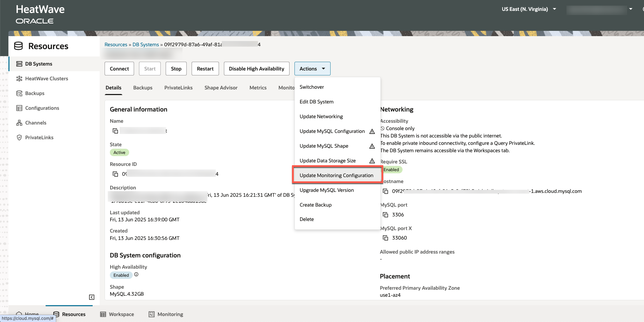Viewport: 644px width, 322px height.
Task: Copy the DB System hostname
Action: tap(385, 191)
